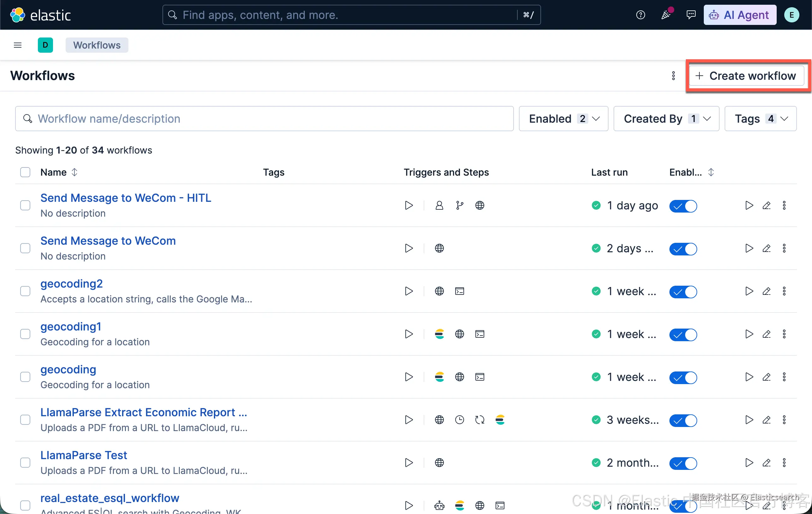812x514 pixels.
Task: Edit the geocoding1 workflow
Action: 767,334
